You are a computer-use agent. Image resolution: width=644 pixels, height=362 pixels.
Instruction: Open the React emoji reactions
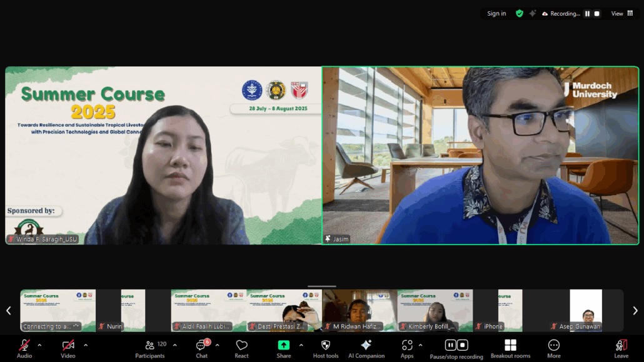[241, 348]
